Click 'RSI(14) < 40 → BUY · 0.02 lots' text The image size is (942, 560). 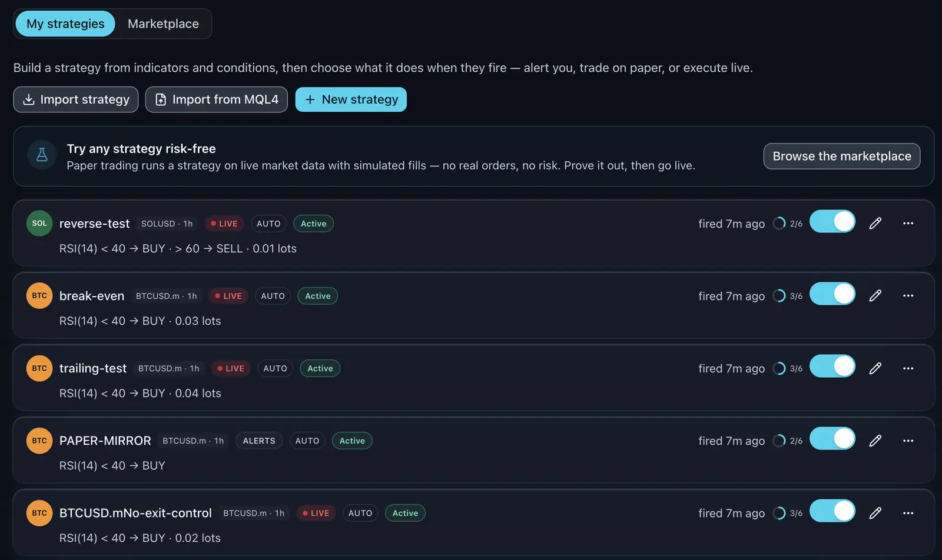point(140,538)
